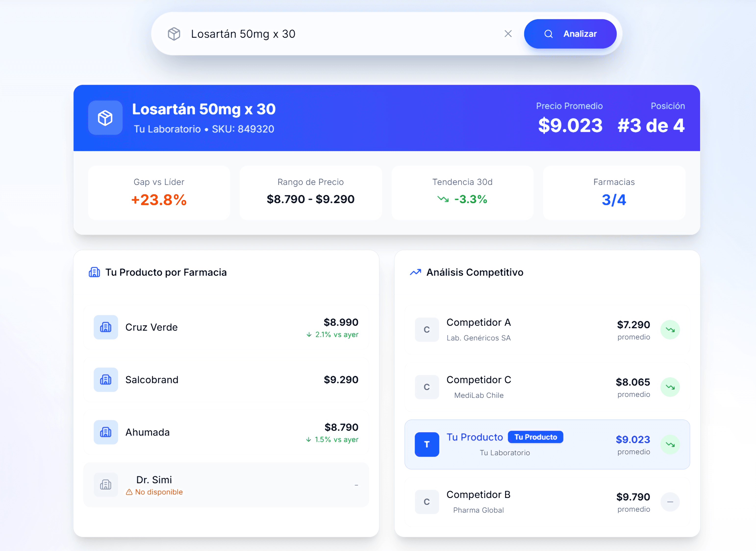The width and height of the screenshot is (756, 551).
Task: Click the Competidor B row from Pharma Global
Action: (x=547, y=502)
